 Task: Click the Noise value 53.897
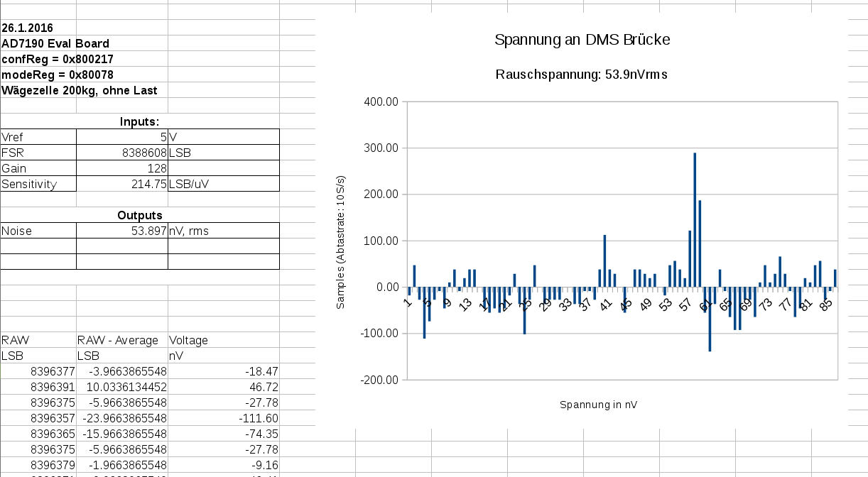pyautogui.click(x=121, y=231)
